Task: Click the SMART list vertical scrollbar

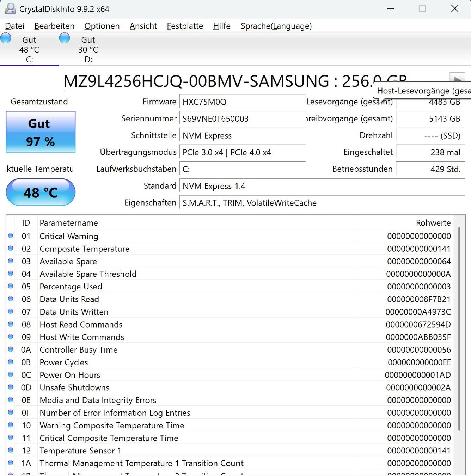Action: (459, 329)
